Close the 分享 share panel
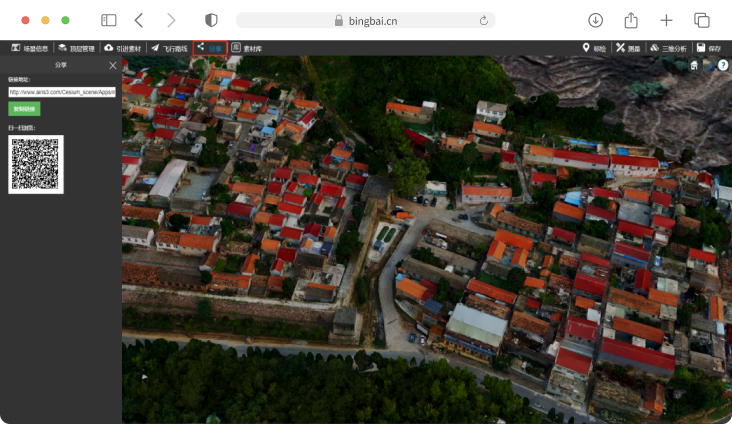 [x=113, y=65]
